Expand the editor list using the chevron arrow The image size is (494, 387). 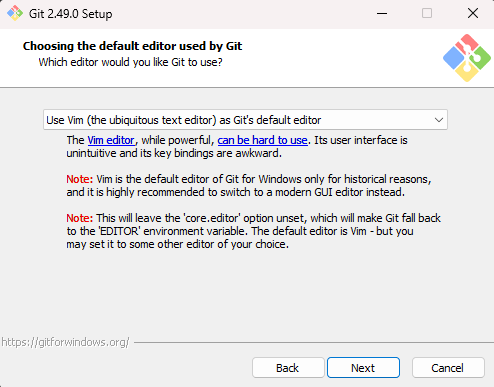pyautogui.click(x=439, y=120)
